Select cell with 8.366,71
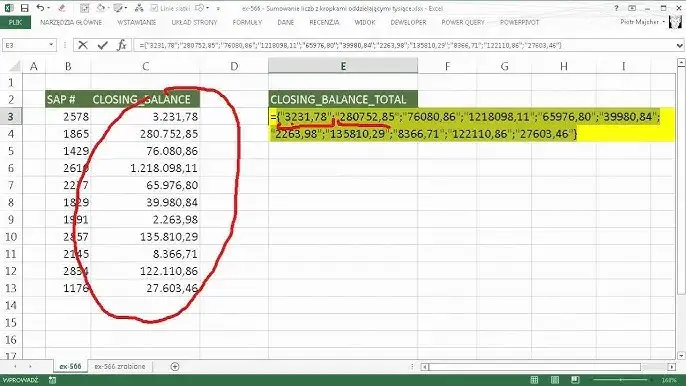 click(x=145, y=254)
